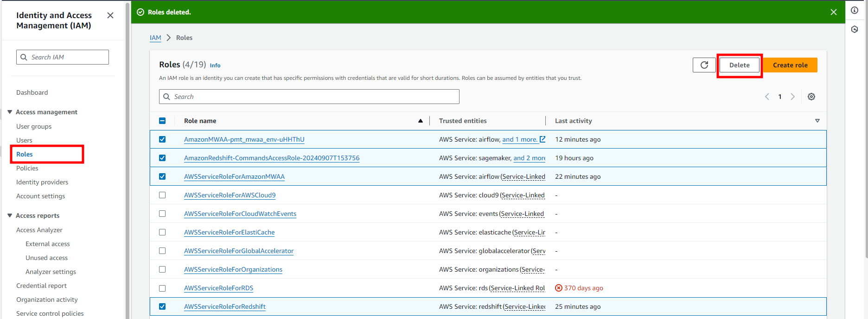Open Credential report in sidebar
Viewport: 868px width, 319px height.
click(x=42, y=286)
